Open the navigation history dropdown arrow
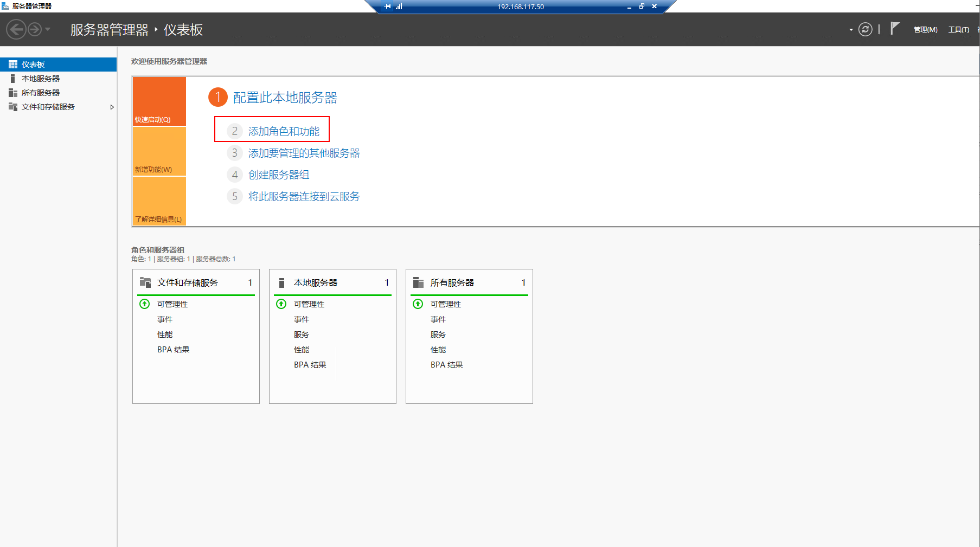 (48, 29)
